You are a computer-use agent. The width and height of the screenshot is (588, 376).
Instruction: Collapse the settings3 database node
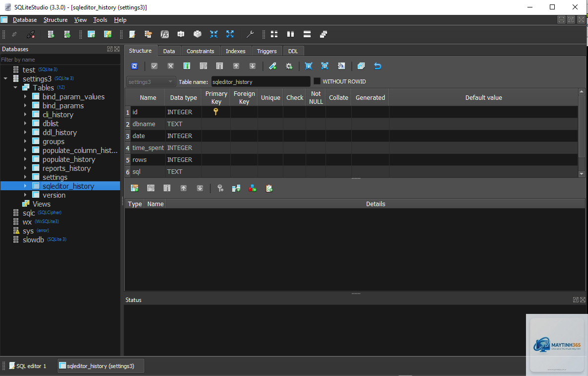click(x=5, y=79)
